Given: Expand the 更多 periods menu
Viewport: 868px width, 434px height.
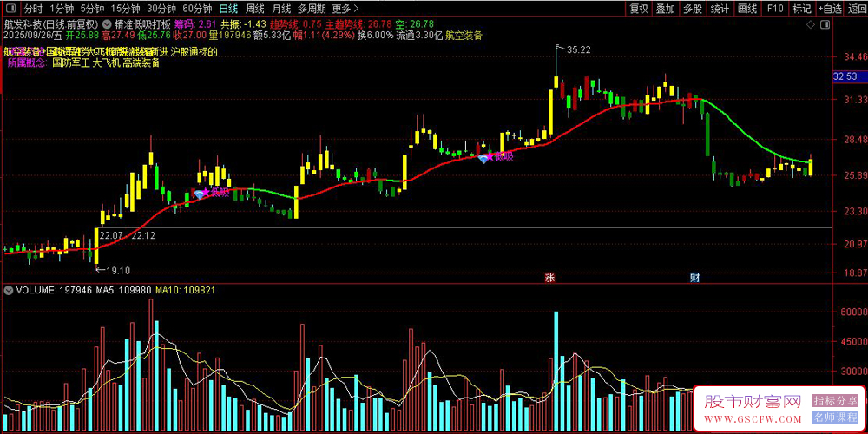Looking at the screenshot, I should pos(345,9).
